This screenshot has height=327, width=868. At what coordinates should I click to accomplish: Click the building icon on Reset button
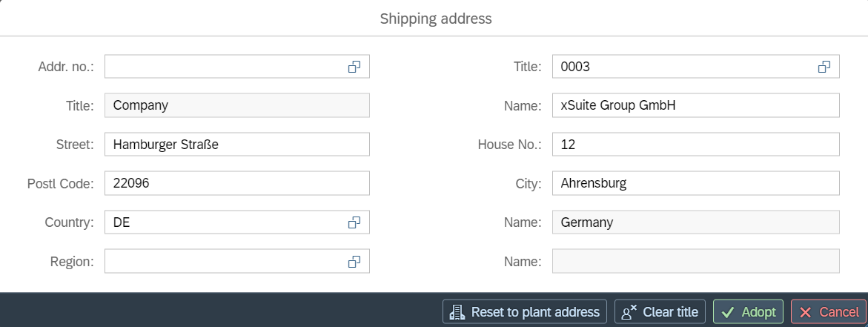457,312
